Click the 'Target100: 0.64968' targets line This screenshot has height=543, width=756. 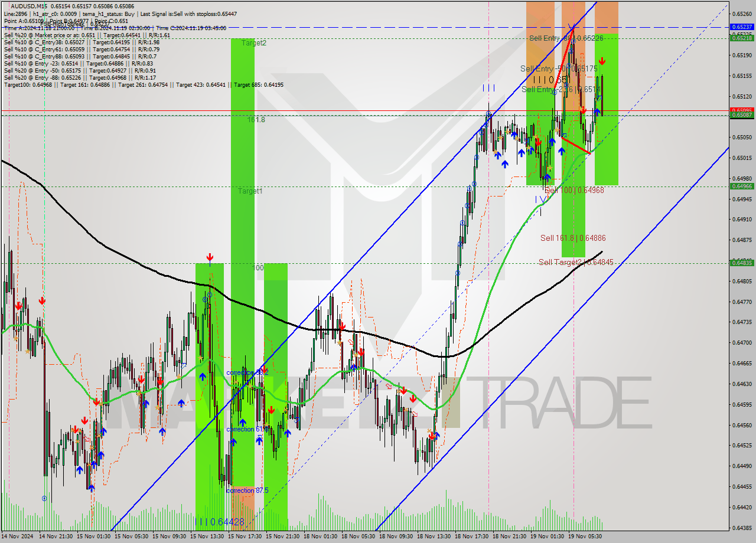click(144, 85)
